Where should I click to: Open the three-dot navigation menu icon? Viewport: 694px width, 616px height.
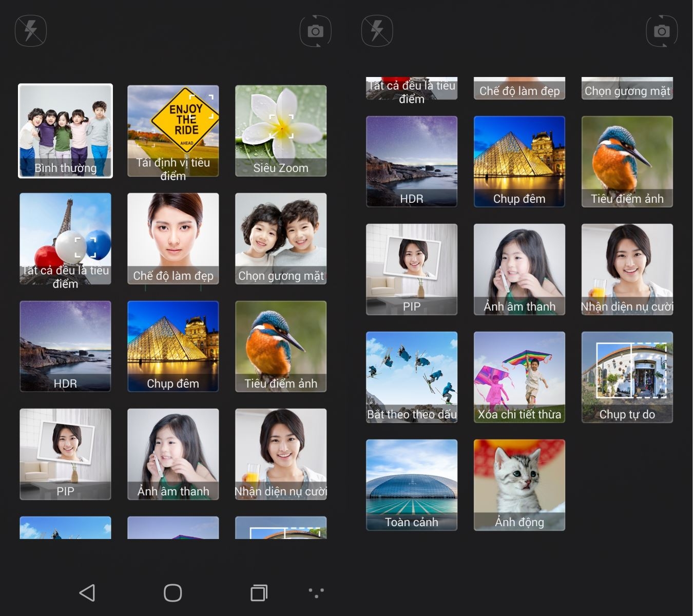[316, 593]
